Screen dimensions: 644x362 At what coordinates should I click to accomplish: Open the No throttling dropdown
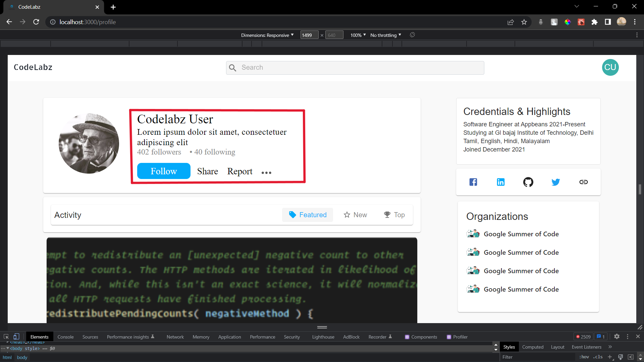[x=385, y=35]
